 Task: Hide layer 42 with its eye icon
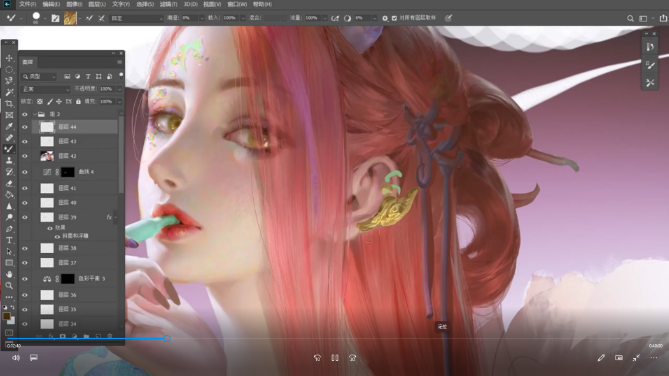point(25,156)
